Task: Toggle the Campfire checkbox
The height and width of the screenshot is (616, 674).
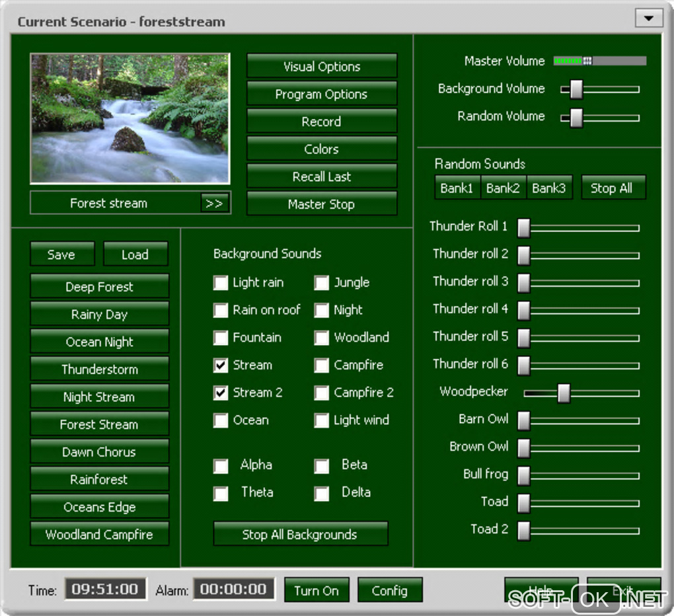Action: [322, 365]
